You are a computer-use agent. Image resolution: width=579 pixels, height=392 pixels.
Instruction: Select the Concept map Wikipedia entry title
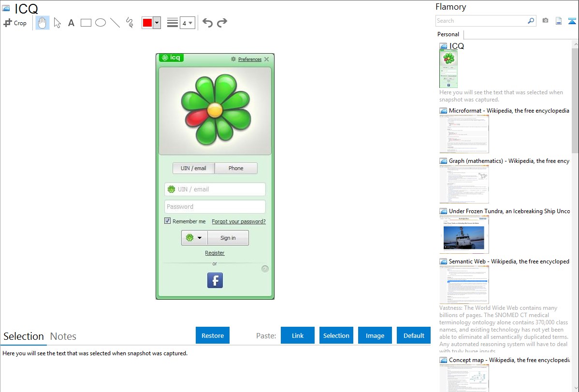tap(509, 360)
